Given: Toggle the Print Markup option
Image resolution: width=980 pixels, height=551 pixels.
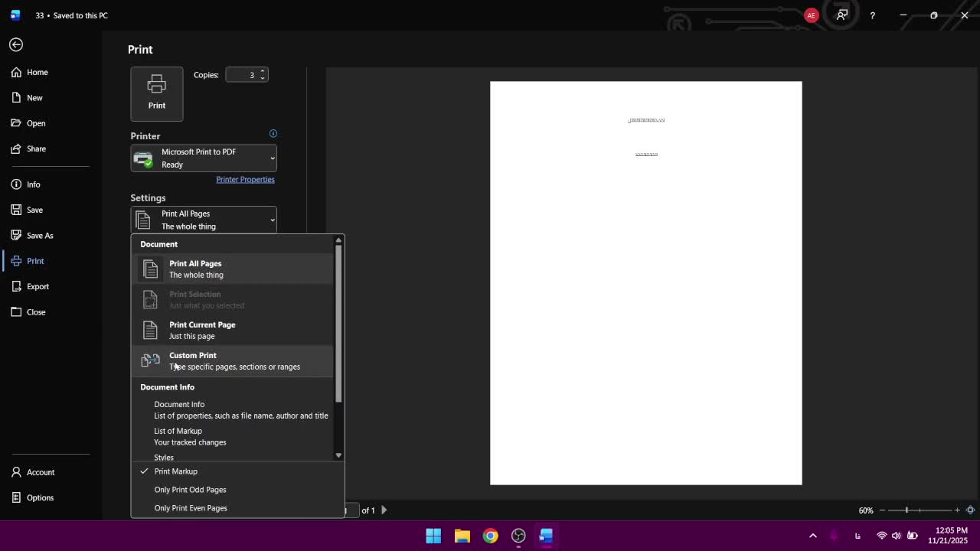Looking at the screenshot, I should 176,471.
